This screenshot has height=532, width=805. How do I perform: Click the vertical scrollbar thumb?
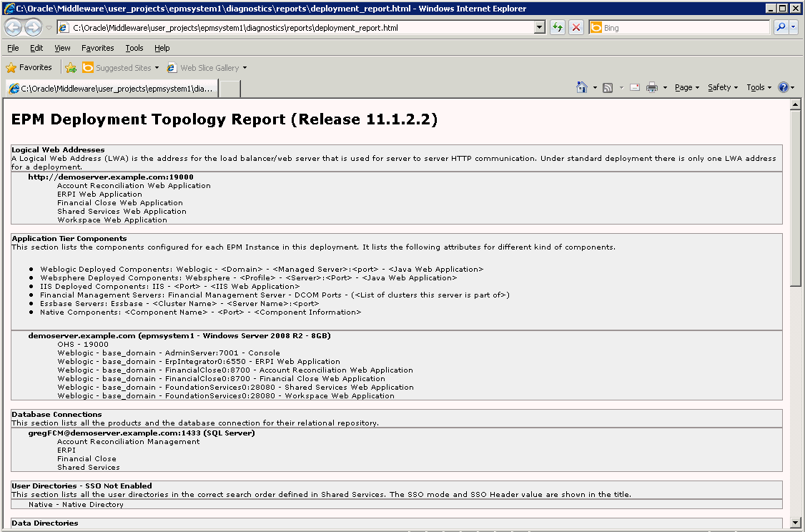click(x=795, y=197)
